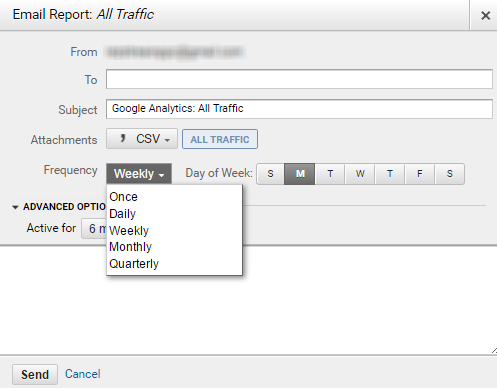Image resolution: width=497 pixels, height=388 pixels.
Task: Click the "Attachments" label
Action: click(x=64, y=140)
